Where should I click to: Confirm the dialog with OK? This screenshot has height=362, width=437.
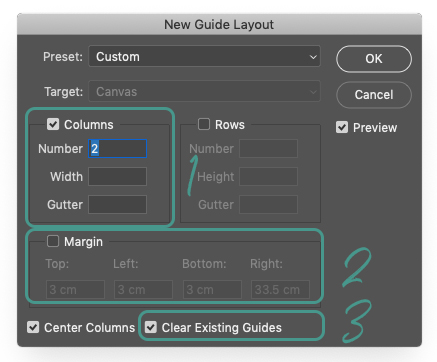[374, 59]
